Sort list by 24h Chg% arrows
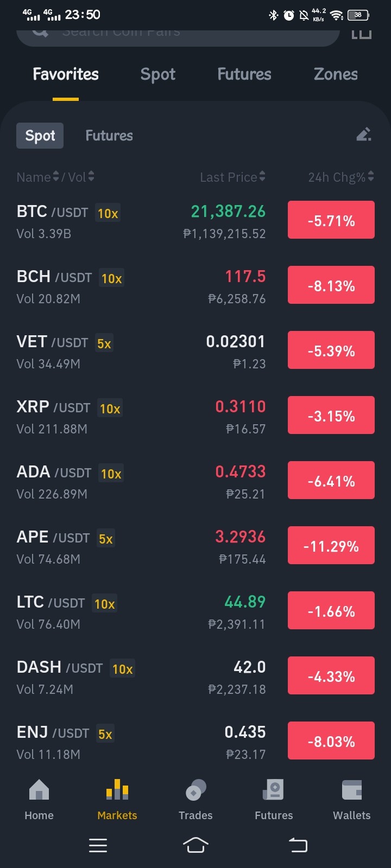The width and height of the screenshot is (391, 868). pos(371,176)
